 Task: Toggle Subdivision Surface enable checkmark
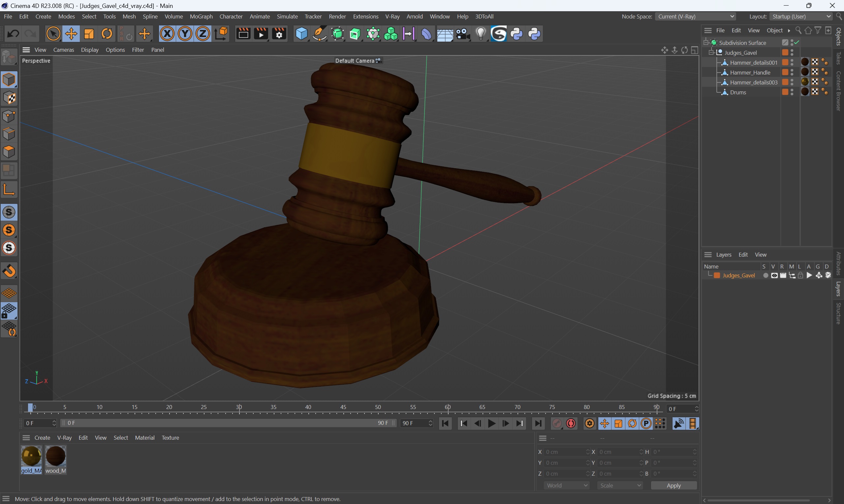pyautogui.click(x=797, y=42)
